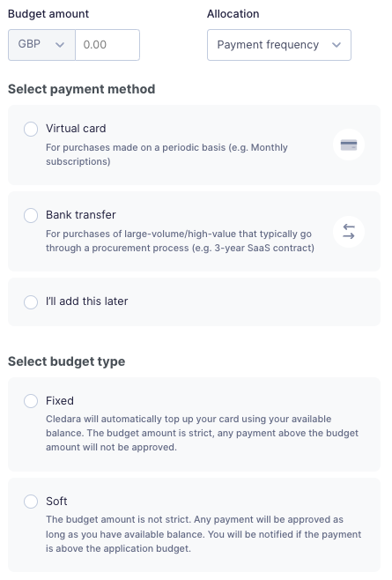
Task: Click the Soft option title label
Action: (56, 501)
